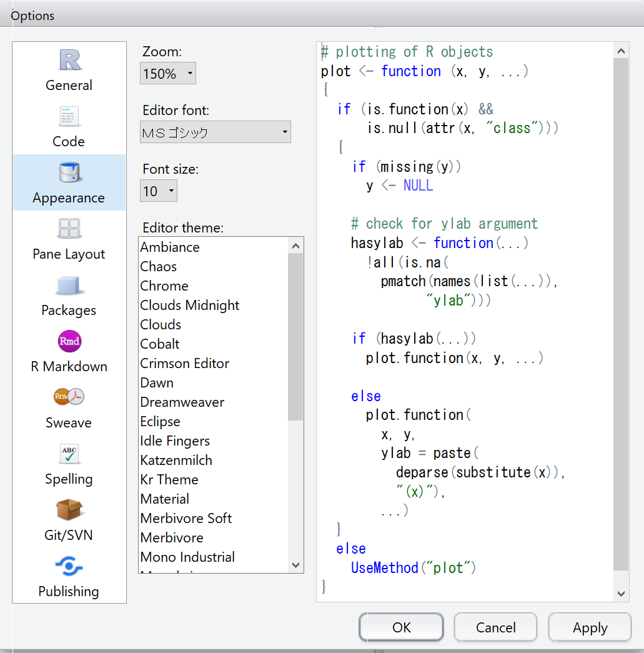This screenshot has width=644, height=653.
Task: Open Spelling ABC checkmark icon
Action: click(x=69, y=454)
